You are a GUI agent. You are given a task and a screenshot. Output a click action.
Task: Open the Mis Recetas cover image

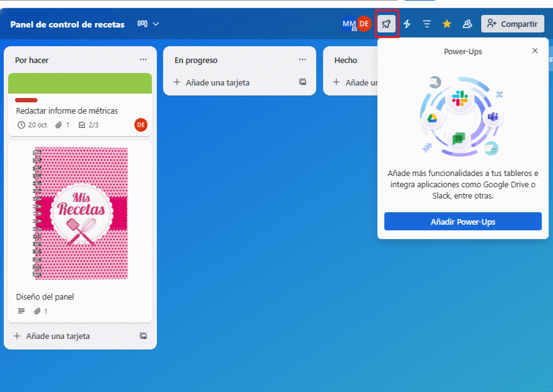pos(80,212)
